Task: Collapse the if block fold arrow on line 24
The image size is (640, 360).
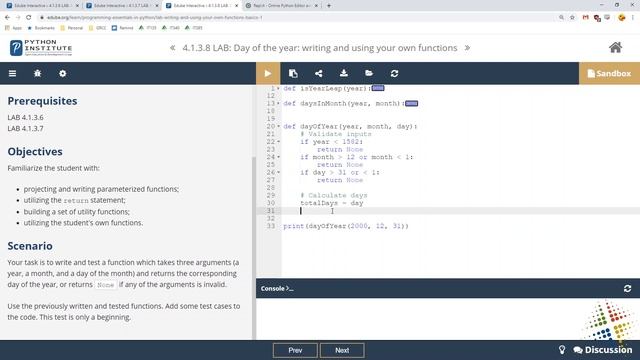Action: pyautogui.click(x=278, y=157)
